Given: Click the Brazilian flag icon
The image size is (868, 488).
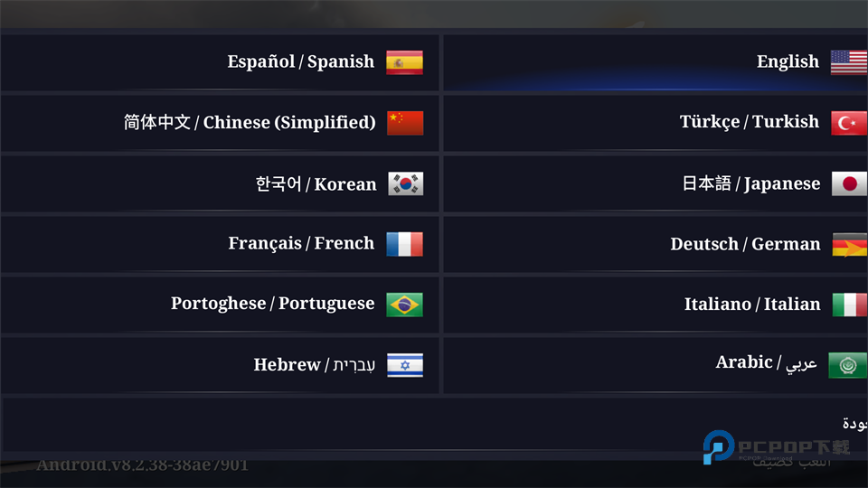Looking at the screenshot, I should pos(404,305).
